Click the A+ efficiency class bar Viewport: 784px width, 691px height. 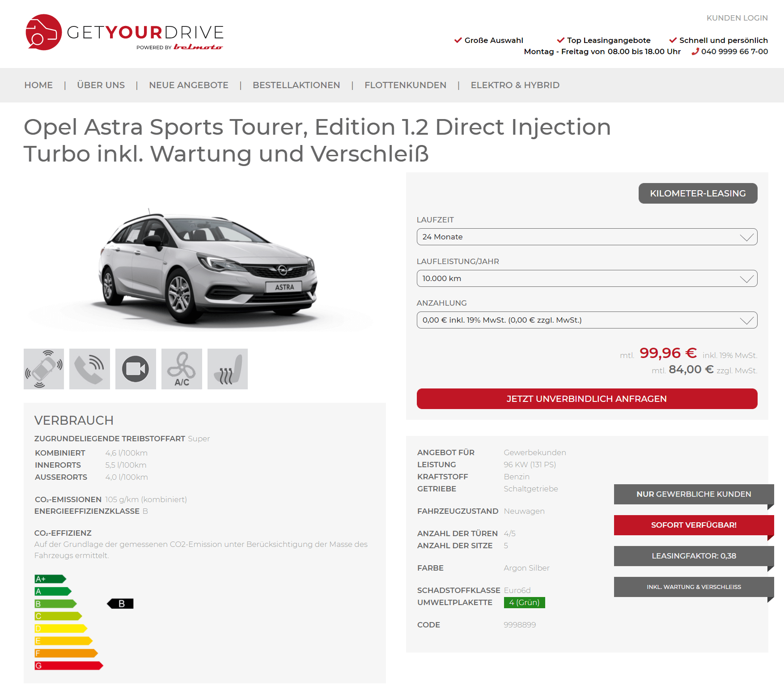pos(50,579)
